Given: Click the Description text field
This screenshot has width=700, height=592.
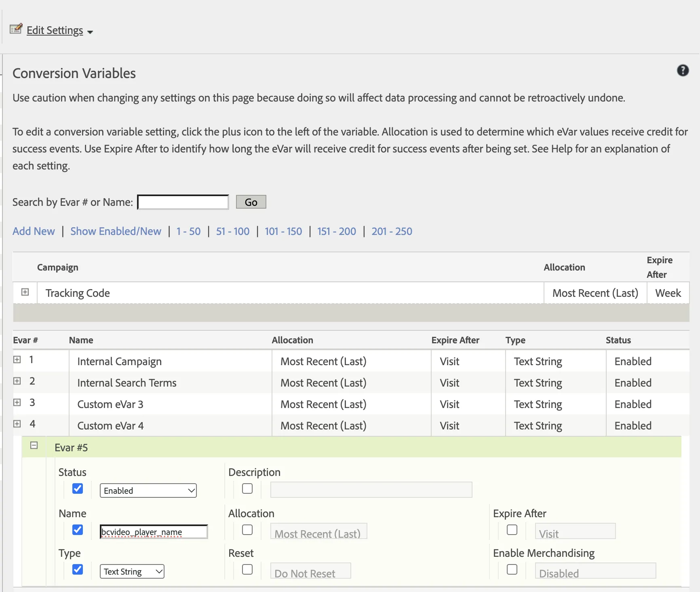Looking at the screenshot, I should [371, 490].
